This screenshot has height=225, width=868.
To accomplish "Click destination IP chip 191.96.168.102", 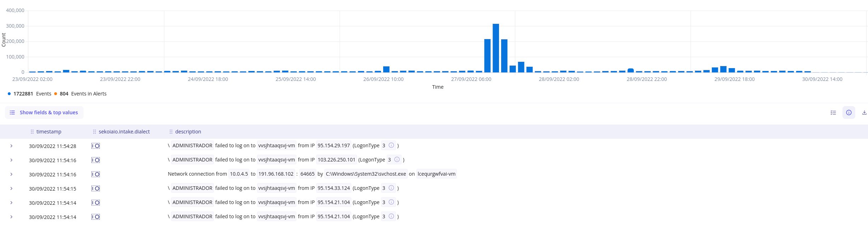I will tap(276, 174).
